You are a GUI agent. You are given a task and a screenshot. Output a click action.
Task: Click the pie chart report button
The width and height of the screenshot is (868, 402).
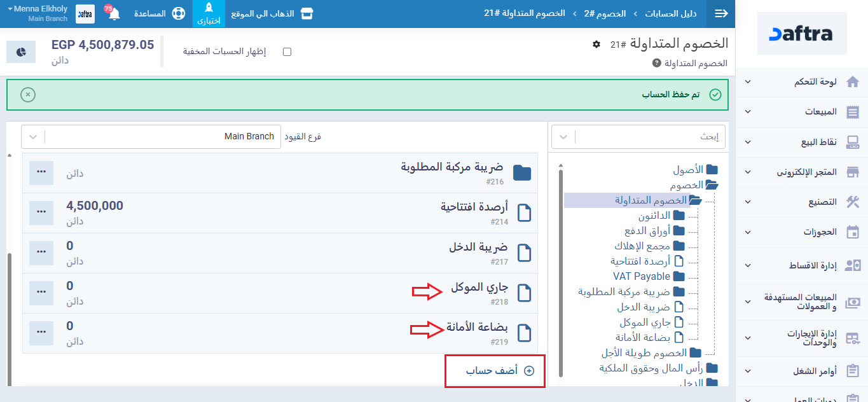point(21,52)
